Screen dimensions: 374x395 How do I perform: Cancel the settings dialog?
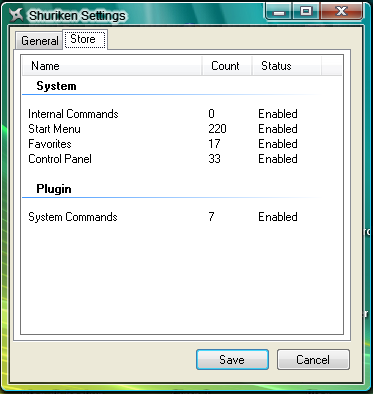click(313, 360)
